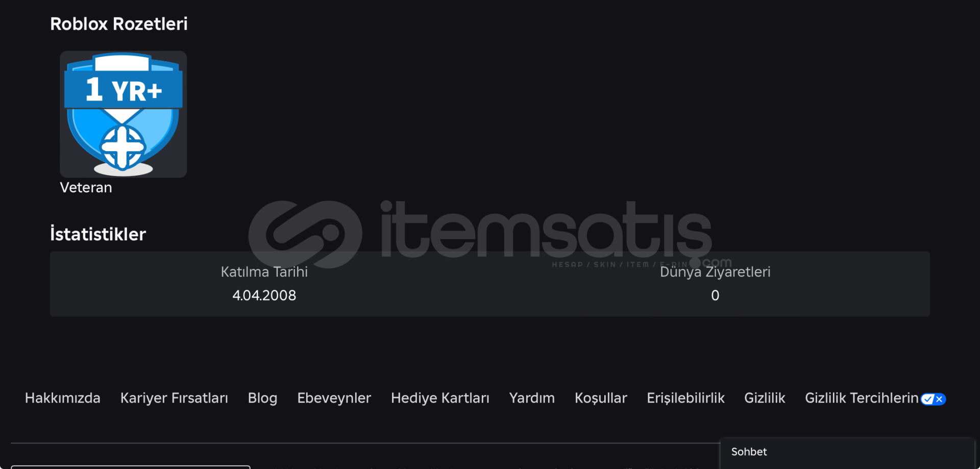Open the Koşullar footer link

(x=601, y=398)
